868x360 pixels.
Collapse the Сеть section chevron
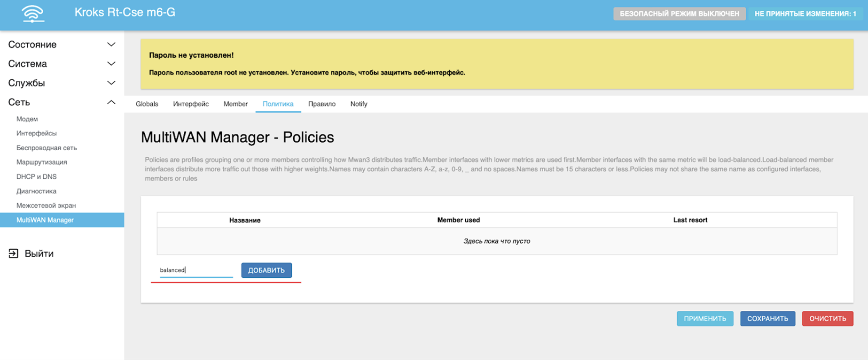[111, 102]
